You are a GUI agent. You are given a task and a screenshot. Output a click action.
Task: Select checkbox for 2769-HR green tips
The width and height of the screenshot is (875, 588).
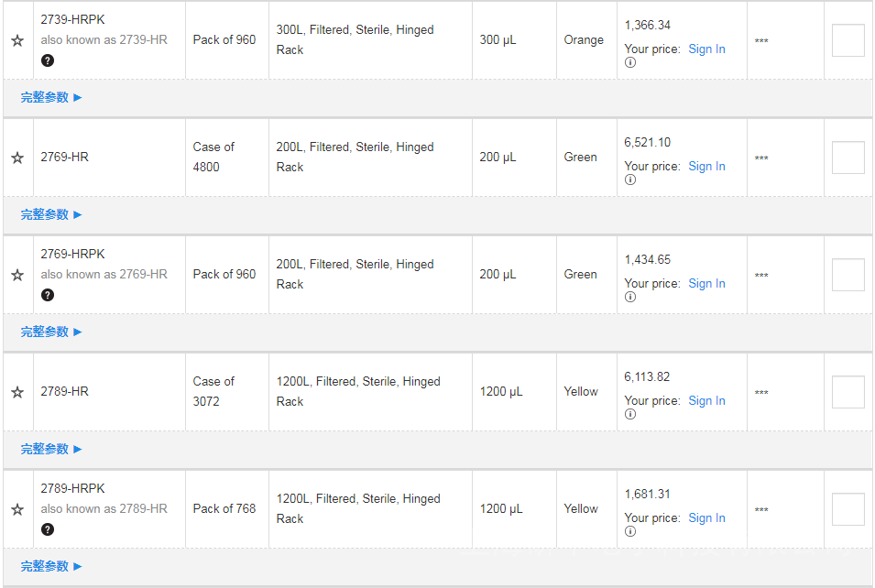tap(848, 158)
